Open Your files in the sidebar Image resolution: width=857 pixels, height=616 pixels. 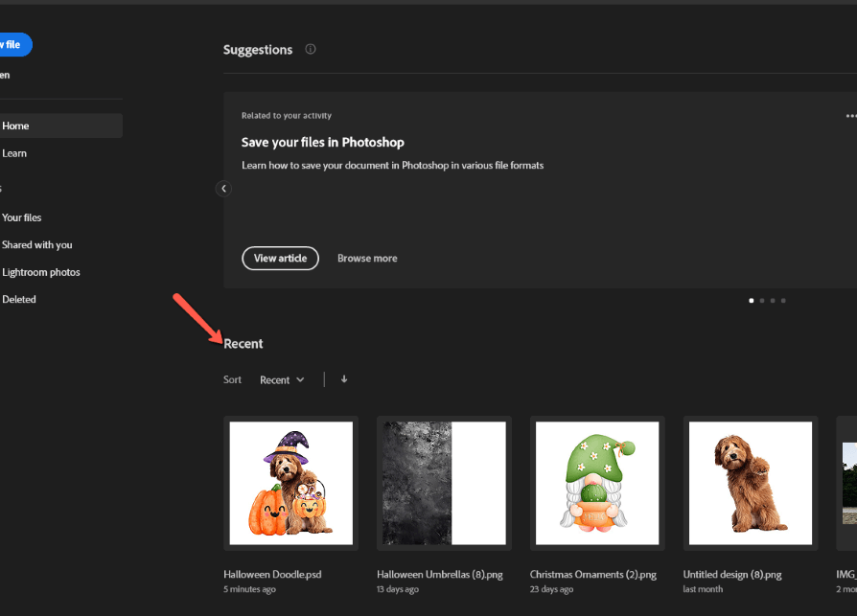pos(22,217)
